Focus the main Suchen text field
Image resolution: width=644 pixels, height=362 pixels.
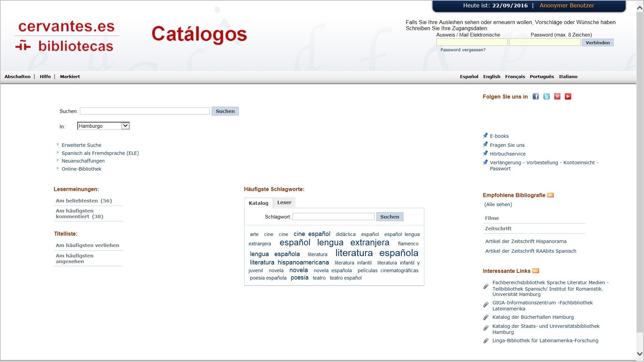click(145, 111)
